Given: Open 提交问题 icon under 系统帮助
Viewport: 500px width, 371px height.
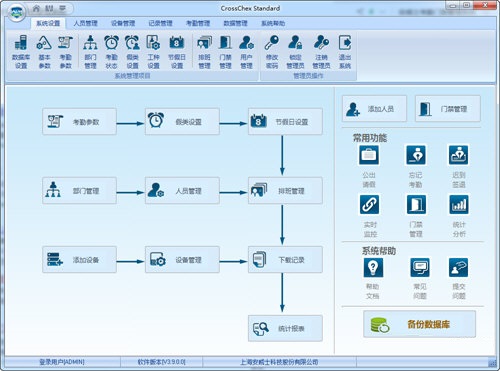Looking at the screenshot, I should coord(459,267).
